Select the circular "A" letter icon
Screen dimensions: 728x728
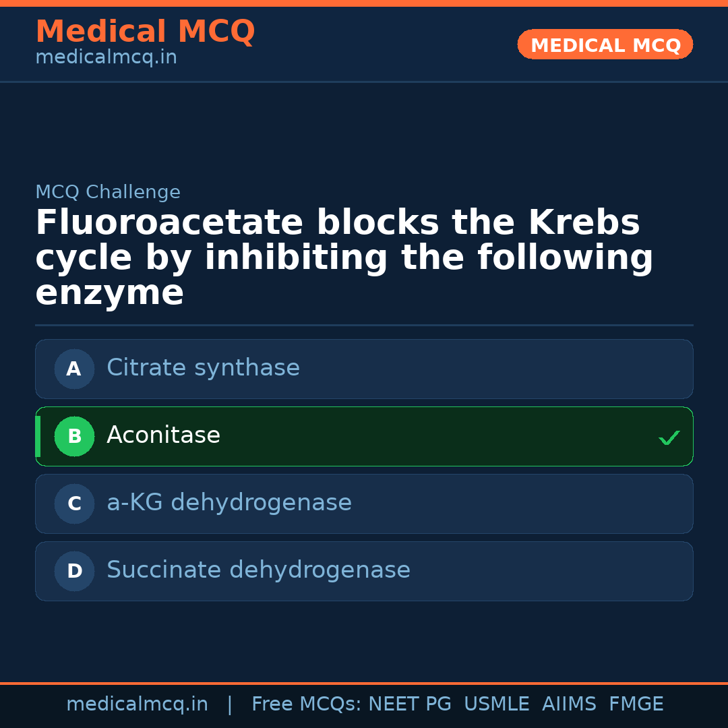[74, 369]
